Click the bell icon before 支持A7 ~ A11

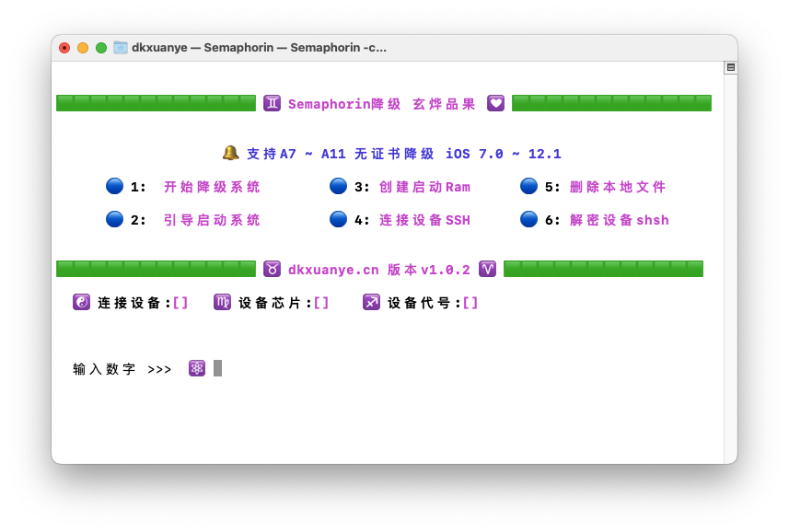coord(230,153)
